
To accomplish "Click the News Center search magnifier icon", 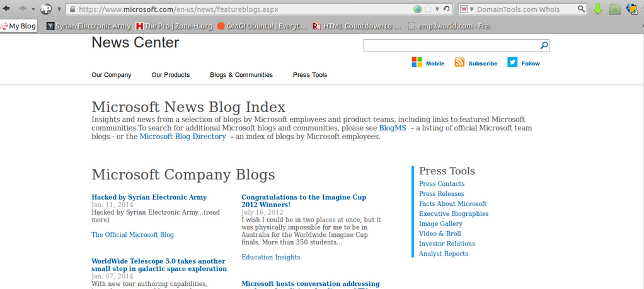I will [x=544, y=45].
